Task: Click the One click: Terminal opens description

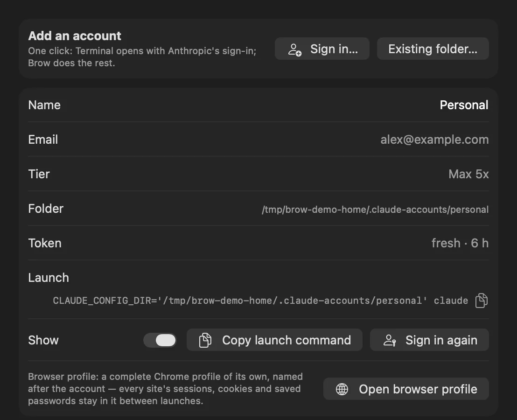Action: coord(142,57)
